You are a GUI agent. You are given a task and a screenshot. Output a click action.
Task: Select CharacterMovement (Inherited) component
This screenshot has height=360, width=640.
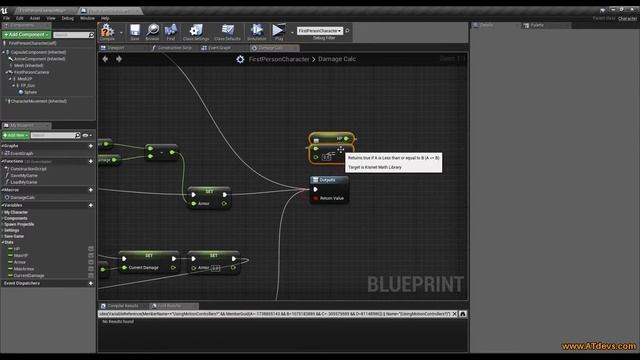click(x=38, y=101)
